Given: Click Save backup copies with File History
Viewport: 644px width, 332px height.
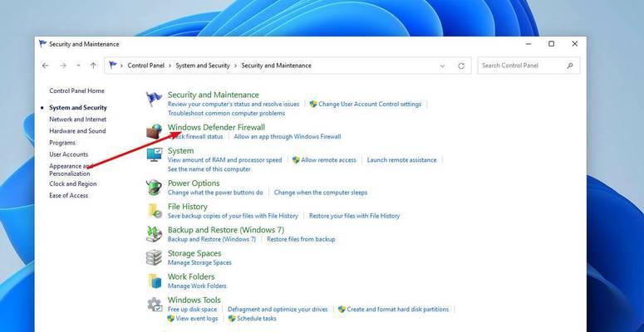Looking at the screenshot, I should pyautogui.click(x=233, y=216).
